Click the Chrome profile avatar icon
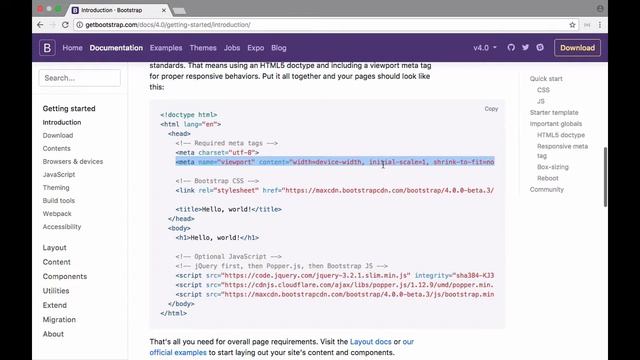Viewport: 640px width, 360px height. point(600,8)
